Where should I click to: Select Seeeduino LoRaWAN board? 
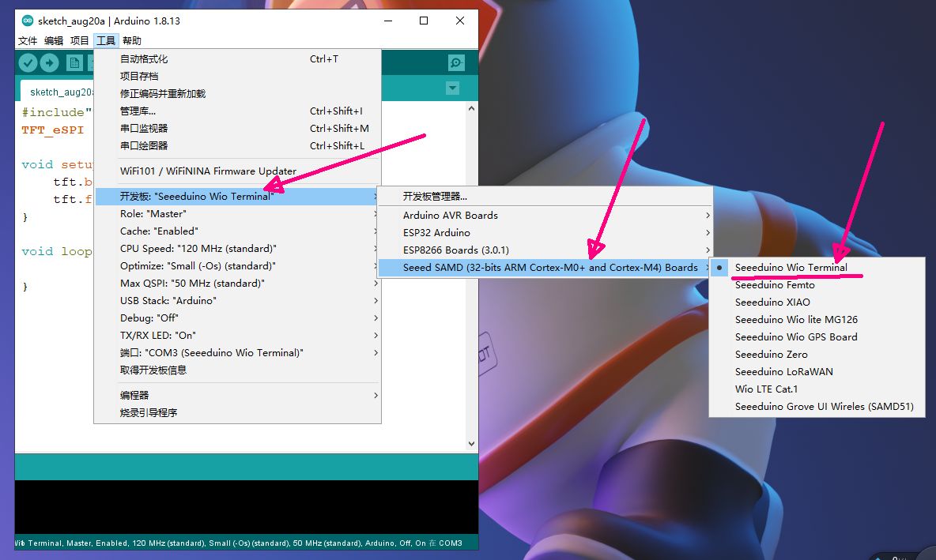click(817, 371)
